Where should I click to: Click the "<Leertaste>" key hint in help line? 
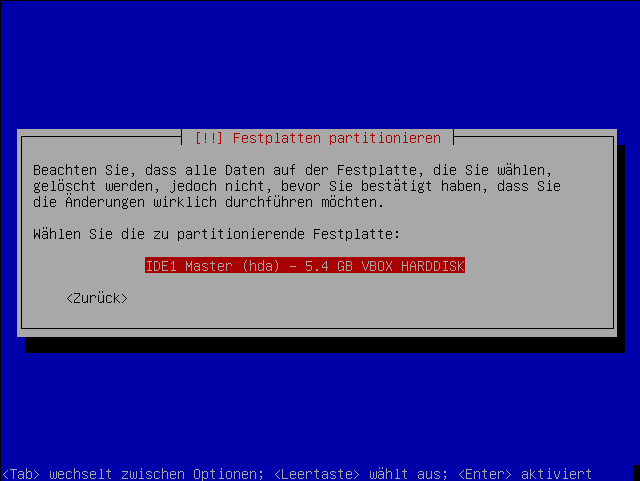tap(317, 474)
